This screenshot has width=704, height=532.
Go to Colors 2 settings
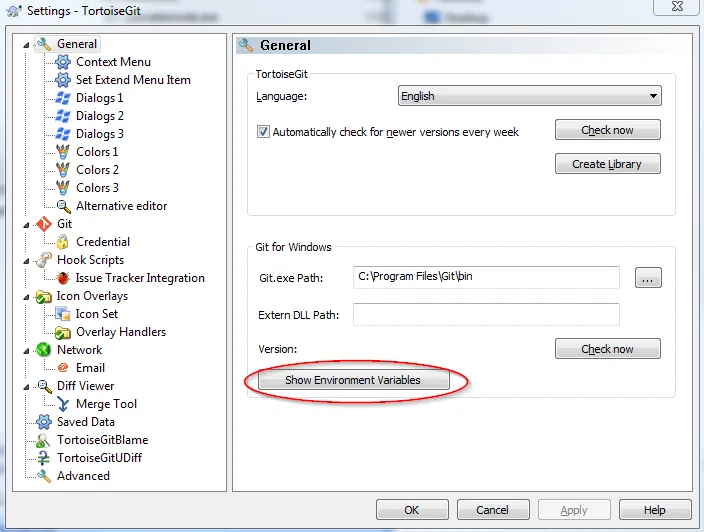tap(97, 170)
